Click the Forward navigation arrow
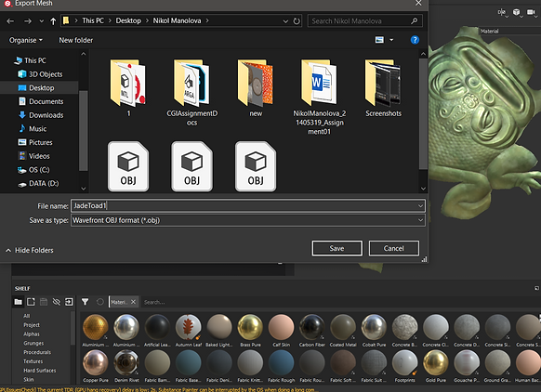Image resolution: width=541 pixels, height=392 pixels. point(28,21)
